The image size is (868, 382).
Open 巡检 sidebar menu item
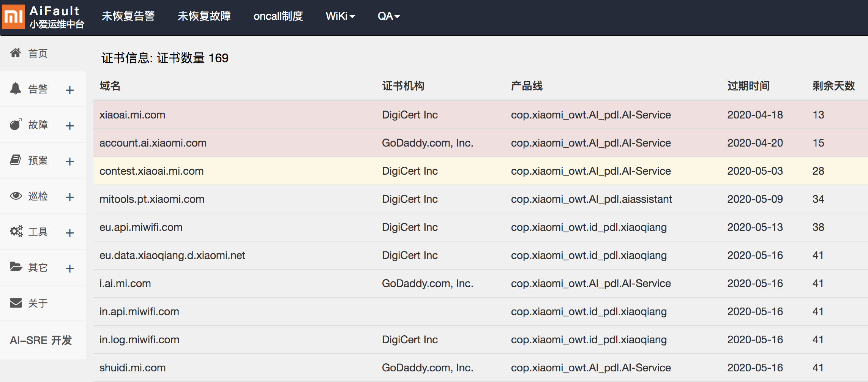click(x=38, y=196)
